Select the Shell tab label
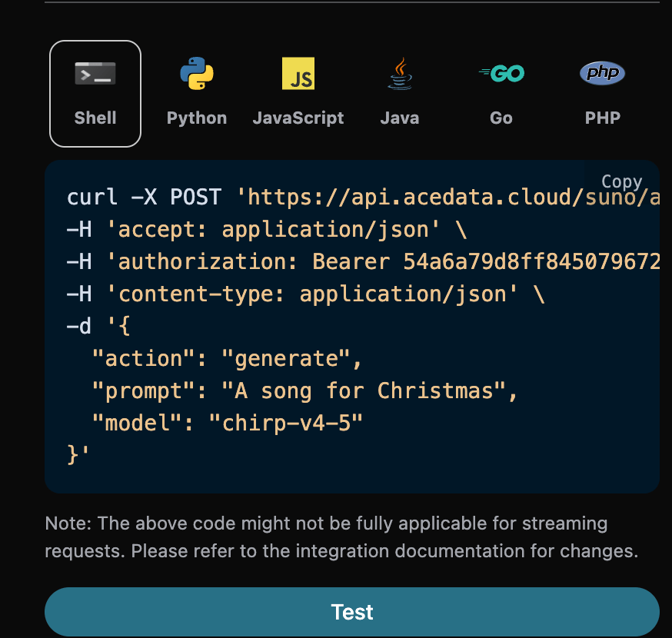 coord(95,118)
